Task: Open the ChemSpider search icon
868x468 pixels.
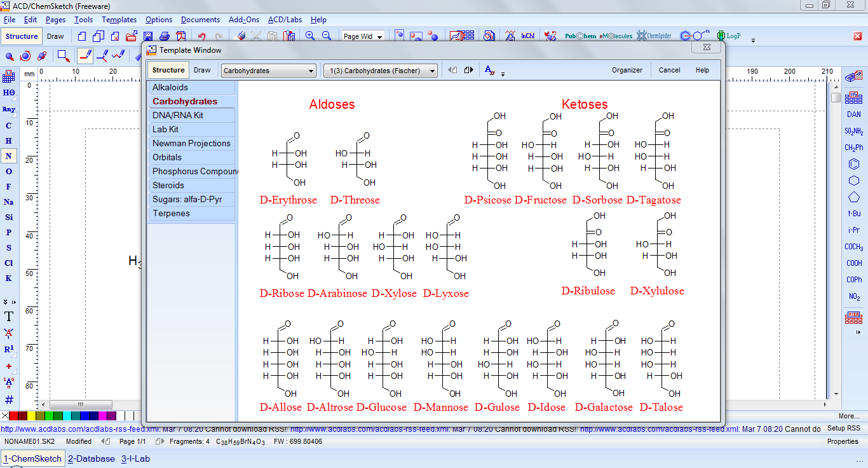Action: [x=654, y=36]
